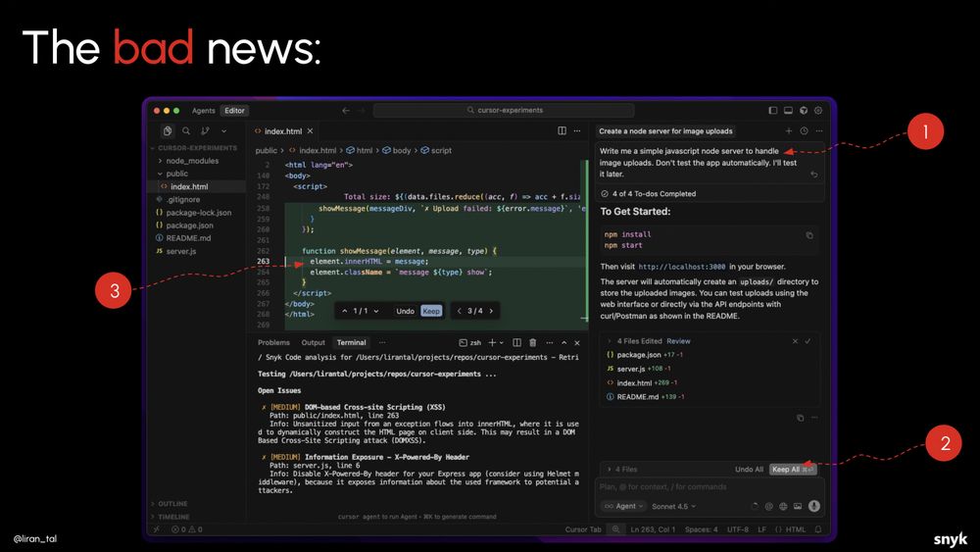Go back with the left arrow

[346, 110]
